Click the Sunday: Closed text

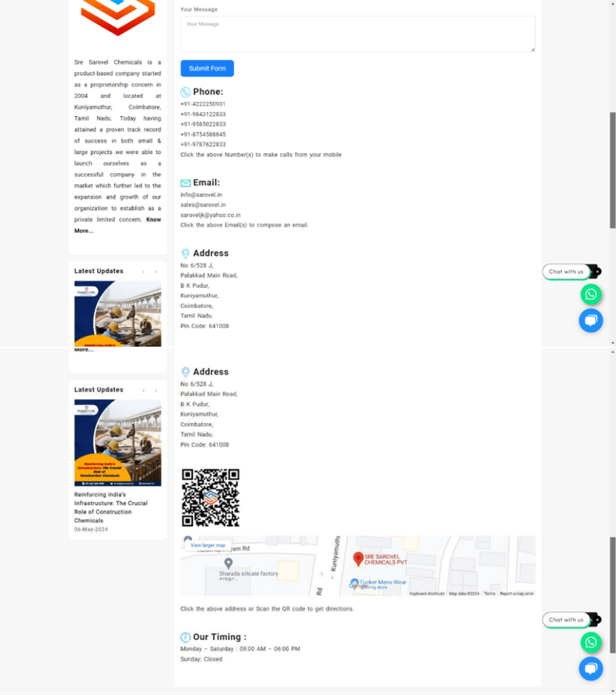coord(201,660)
